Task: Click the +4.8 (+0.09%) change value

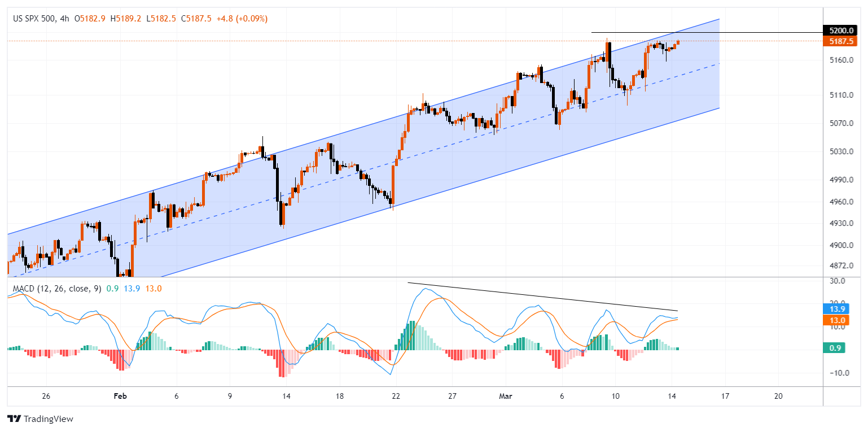Action: pos(242,19)
